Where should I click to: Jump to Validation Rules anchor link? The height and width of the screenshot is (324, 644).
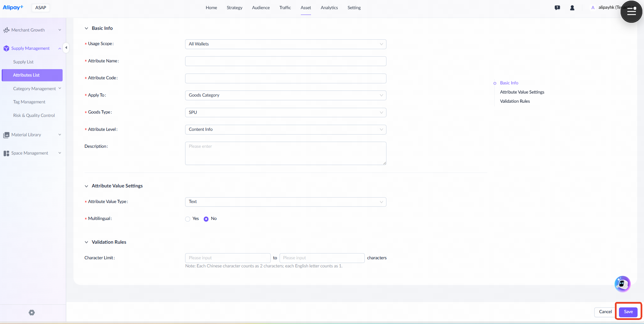click(x=515, y=101)
